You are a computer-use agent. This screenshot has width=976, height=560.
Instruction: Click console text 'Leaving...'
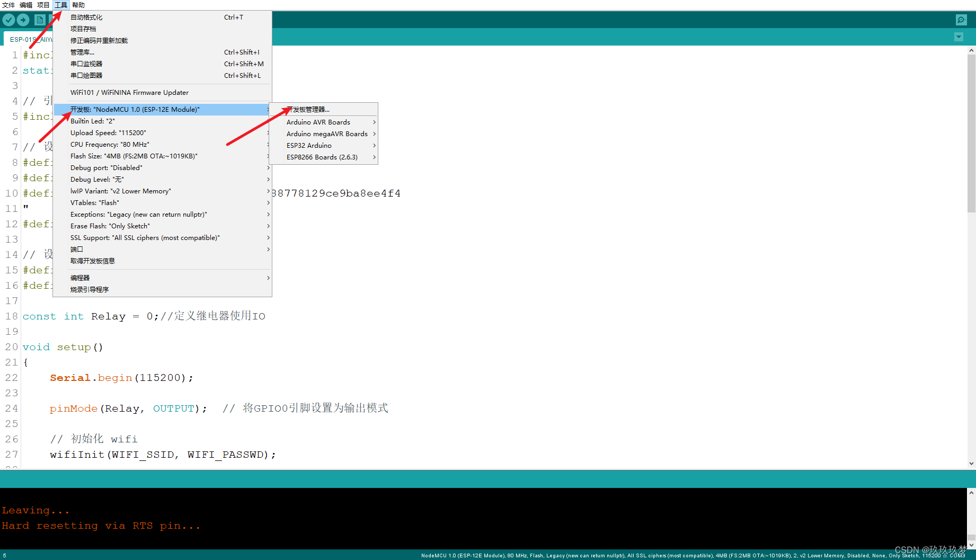click(x=36, y=510)
